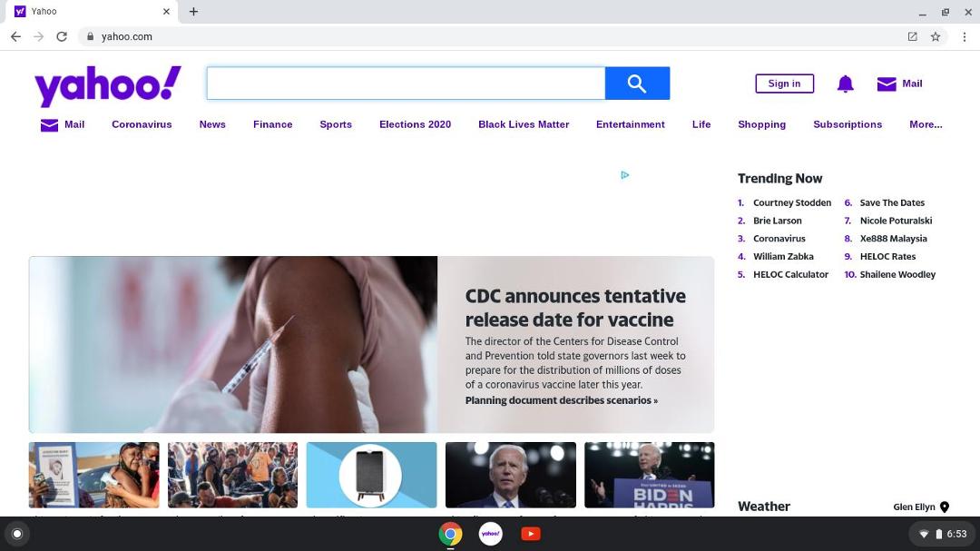Expand the More... navigation menu
This screenshot has width=980, height=551.
926,124
